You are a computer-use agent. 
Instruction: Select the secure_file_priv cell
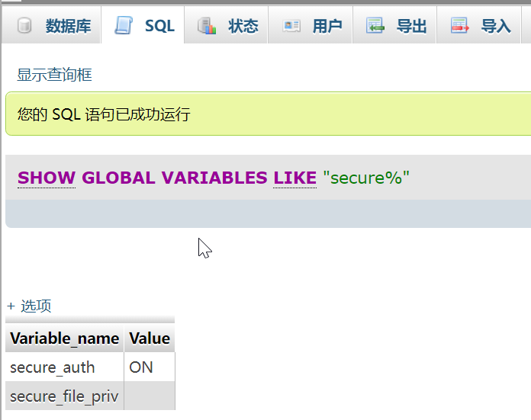pos(64,396)
